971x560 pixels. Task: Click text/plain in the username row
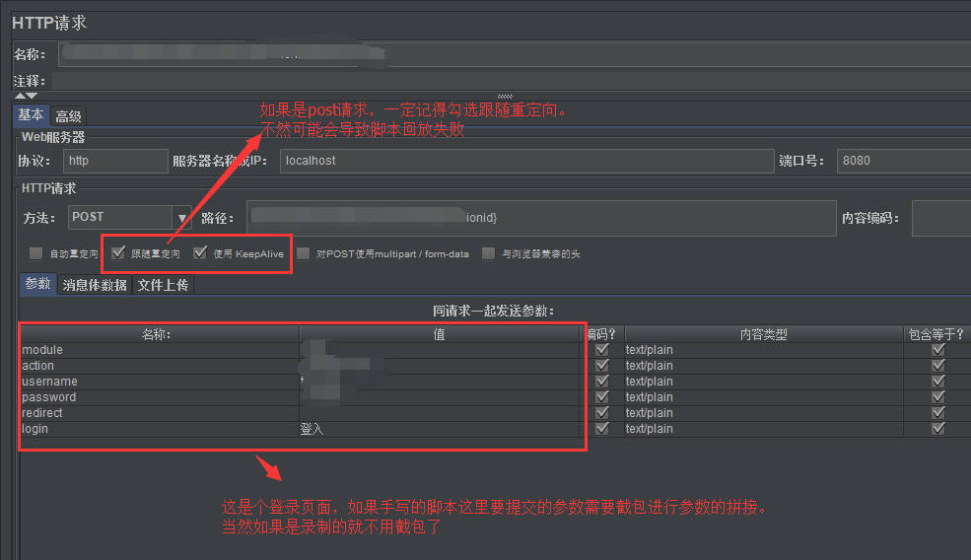(x=649, y=382)
